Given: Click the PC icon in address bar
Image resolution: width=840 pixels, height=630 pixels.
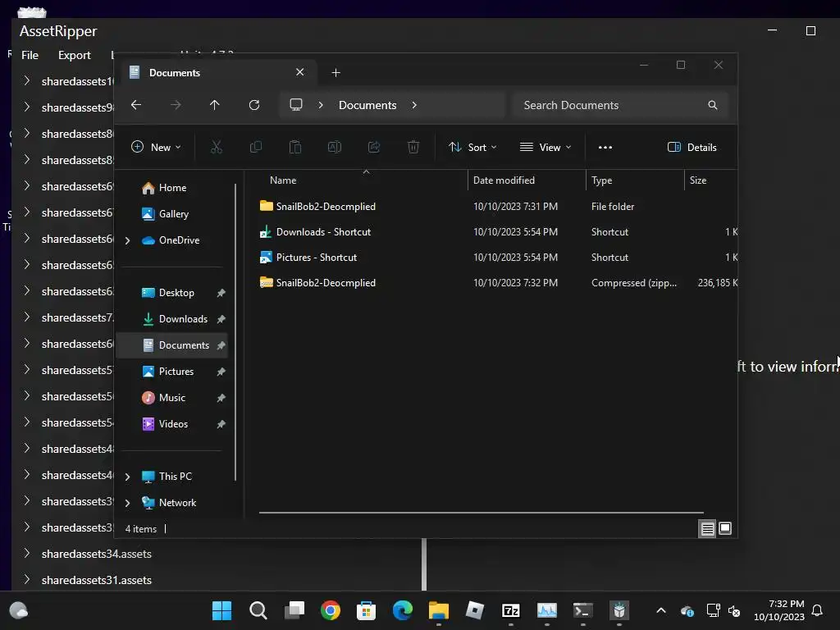Looking at the screenshot, I should (x=295, y=105).
